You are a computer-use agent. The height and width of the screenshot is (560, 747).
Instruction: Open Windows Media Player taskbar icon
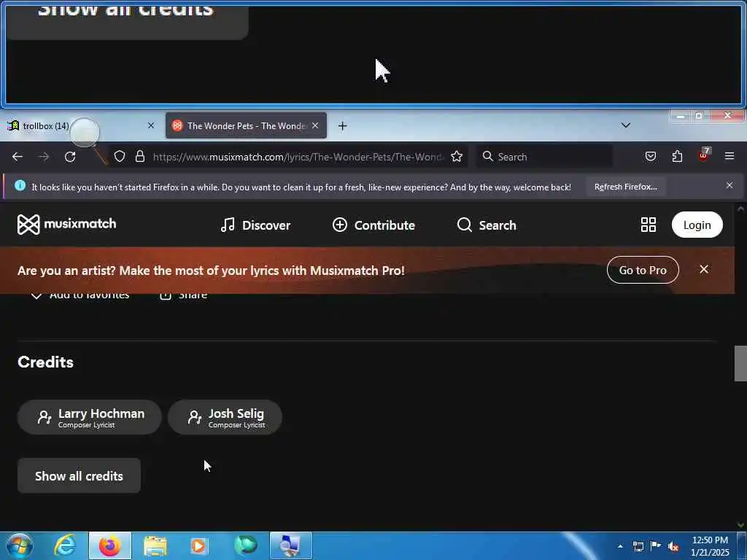tap(199, 545)
